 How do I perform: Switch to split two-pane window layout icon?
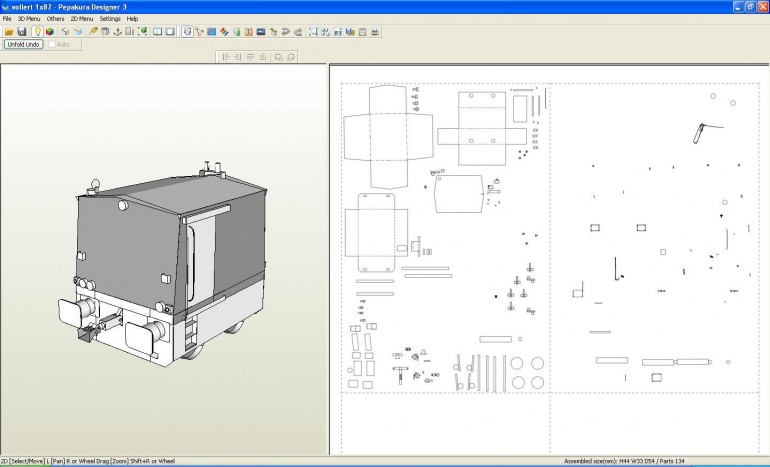(157, 32)
